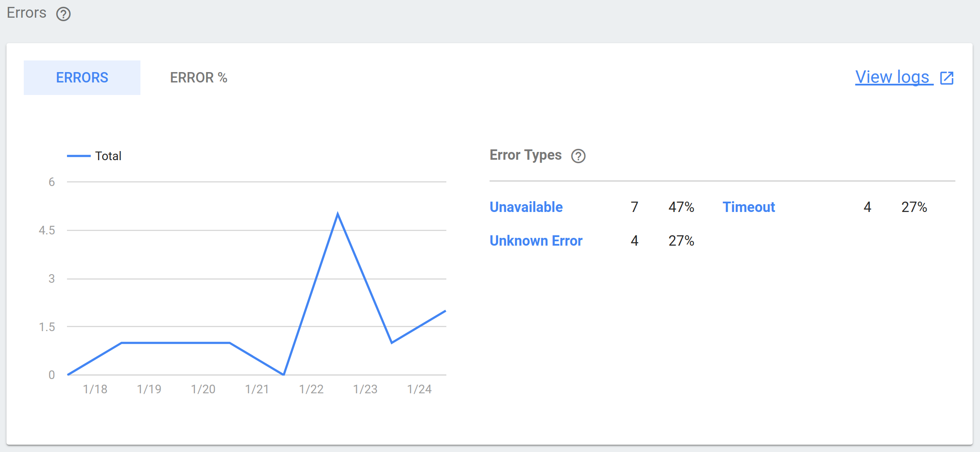
Task: Open the Timeout error type
Action: tap(749, 207)
